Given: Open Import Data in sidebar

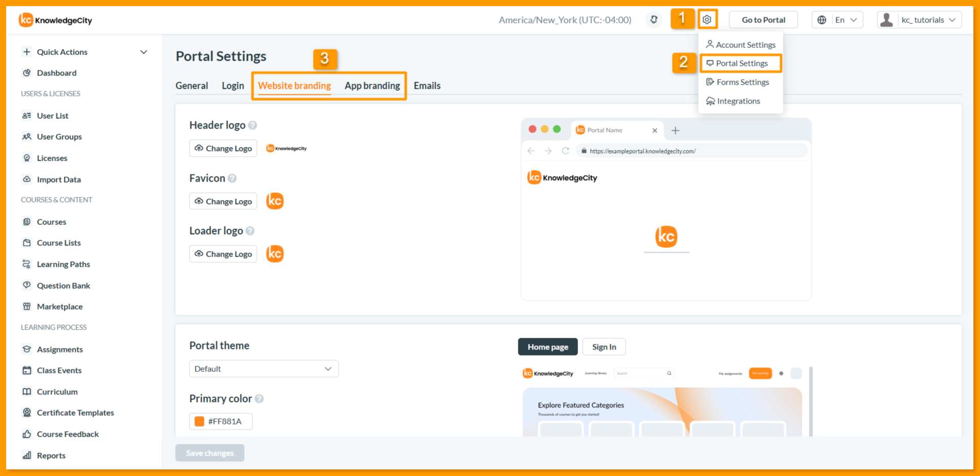Looking at the screenshot, I should (58, 180).
